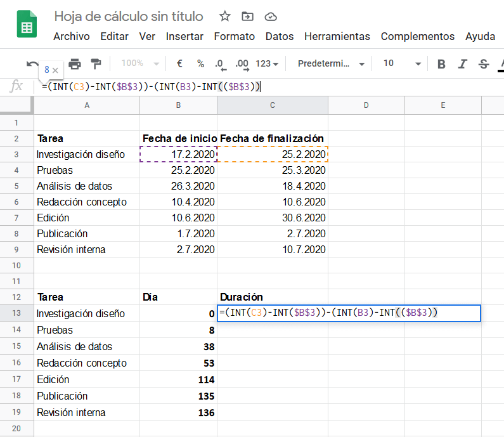504x437 pixels.
Task: Click the move to folder icon
Action: [247, 16]
